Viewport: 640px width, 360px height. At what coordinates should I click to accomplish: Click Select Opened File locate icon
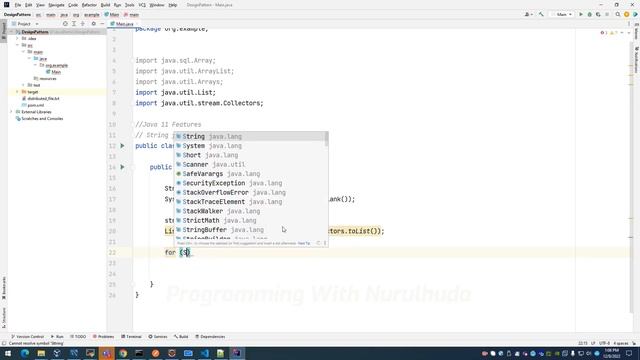tap(65, 24)
